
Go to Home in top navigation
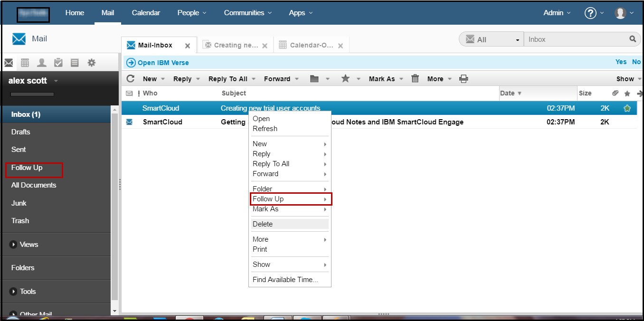coord(75,13)
